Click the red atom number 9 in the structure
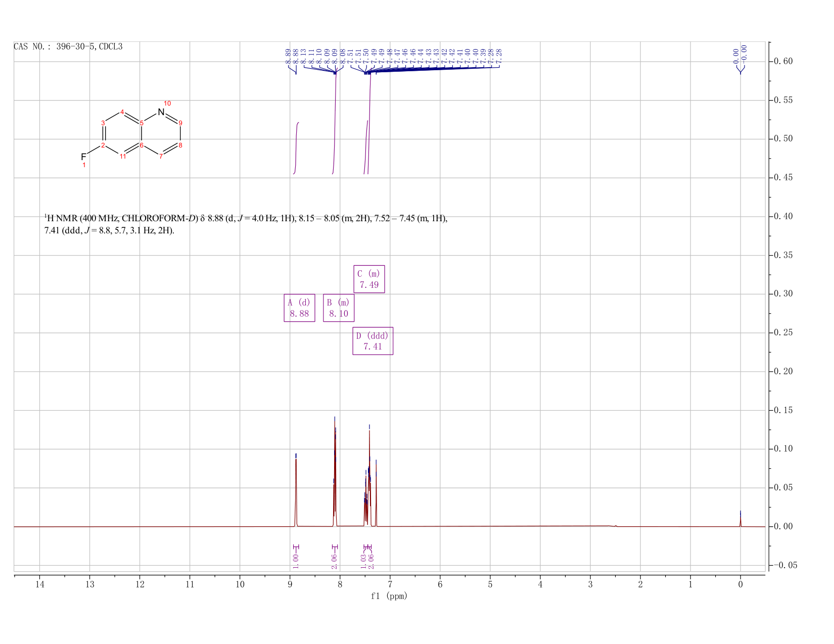This screenshot has height=644, width=834. 180,123
